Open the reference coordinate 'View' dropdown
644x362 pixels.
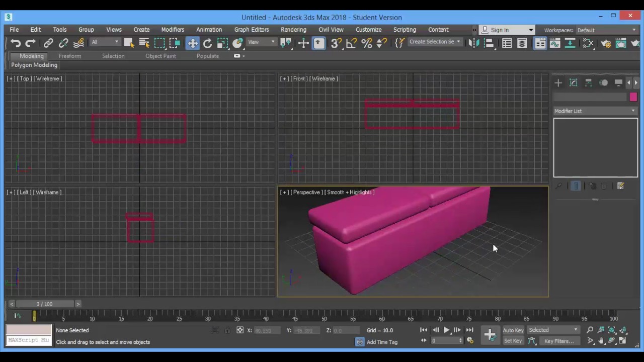(x=262, y=42)
